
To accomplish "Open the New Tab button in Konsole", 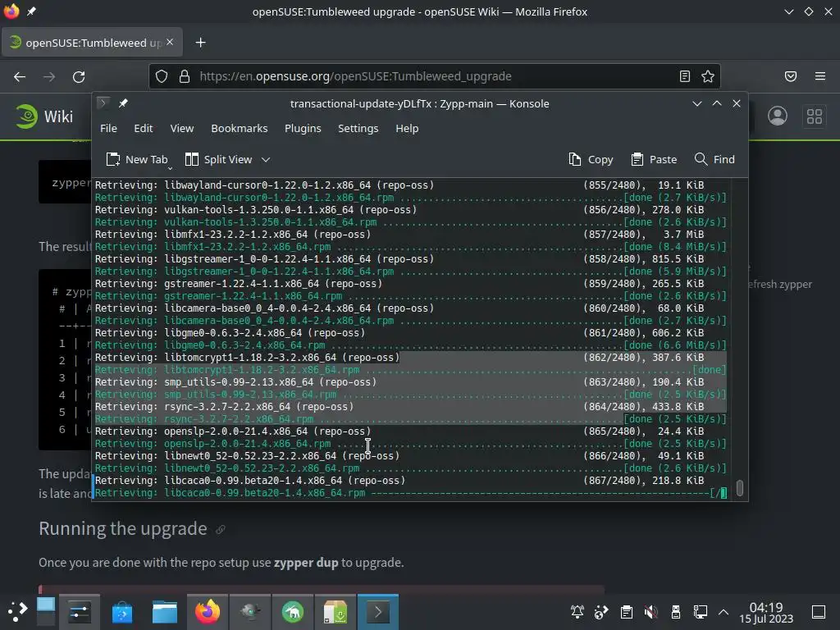I will [136, 160].
